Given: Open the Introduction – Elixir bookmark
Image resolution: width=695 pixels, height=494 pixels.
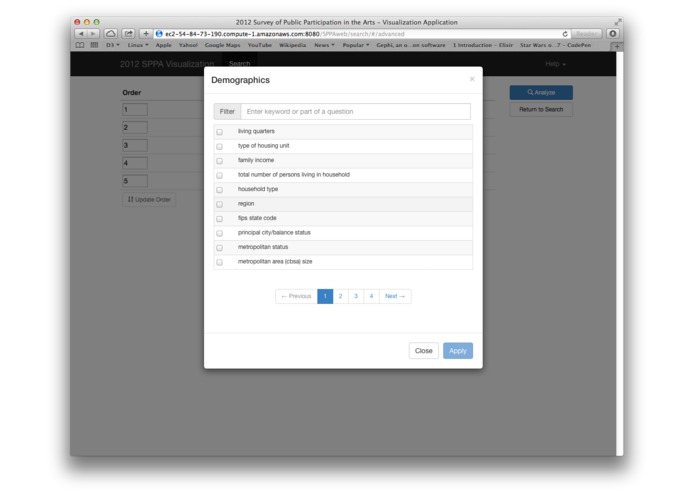Looking at the screenshot, I should point(483,45).
